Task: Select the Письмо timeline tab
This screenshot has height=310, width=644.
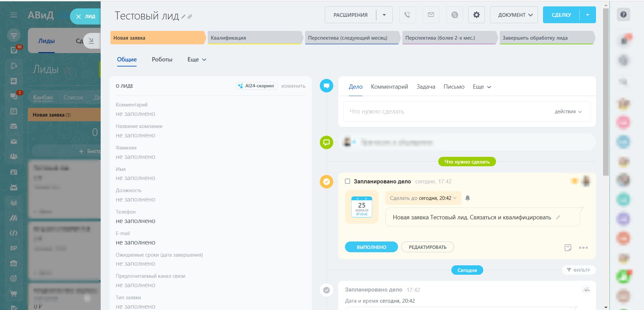Action: tap(454, 87)
